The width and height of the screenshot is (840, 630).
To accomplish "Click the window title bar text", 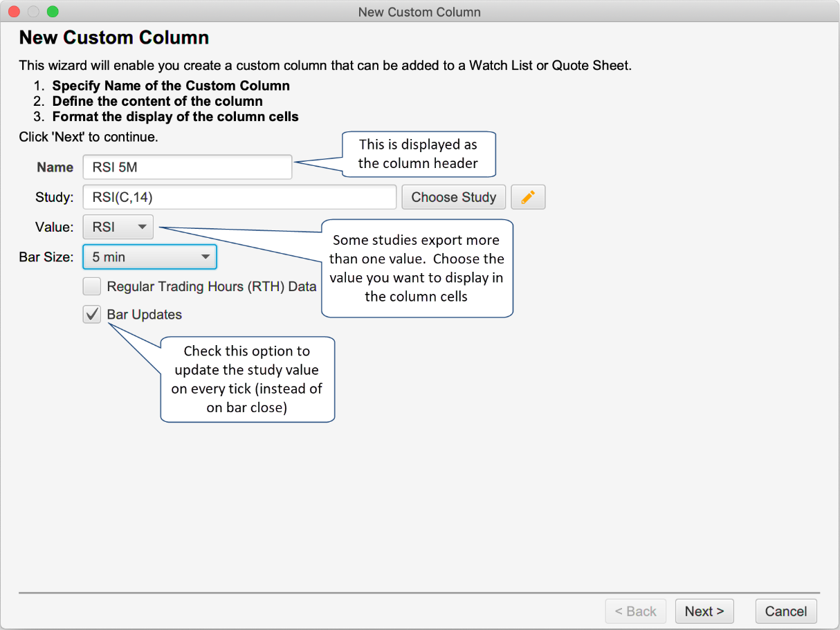I will click(x=419, y=12).
